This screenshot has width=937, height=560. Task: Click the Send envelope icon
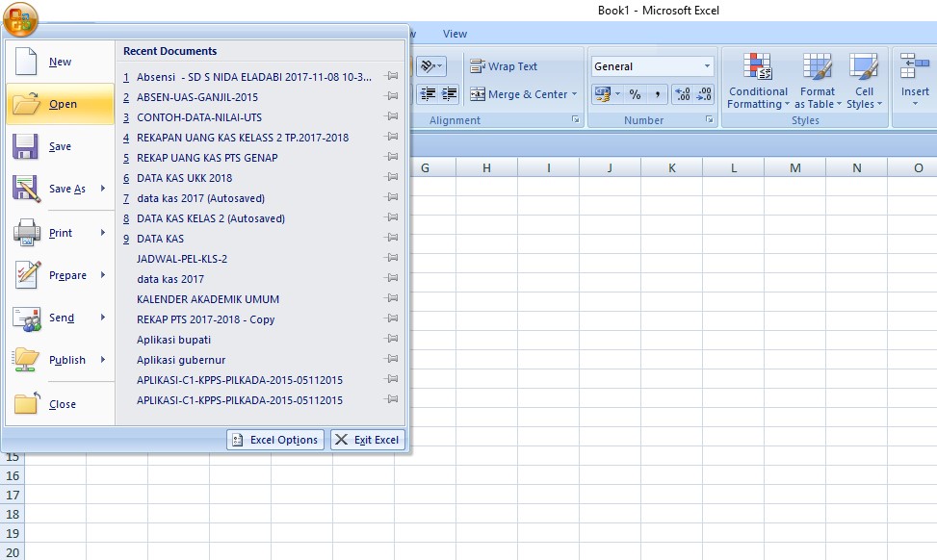click(x=27, y=318)
